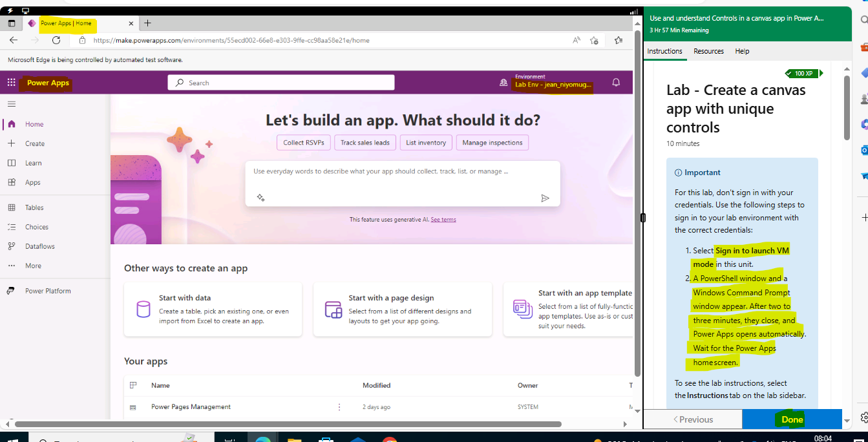Click the lab instructions vertical scrollbar
Screen dimensions: 868x442
pyautogui.click(x=847, y=108)
